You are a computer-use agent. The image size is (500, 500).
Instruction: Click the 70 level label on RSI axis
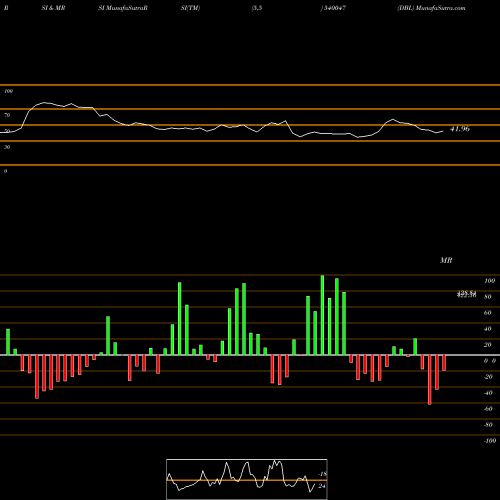[7, 115]
